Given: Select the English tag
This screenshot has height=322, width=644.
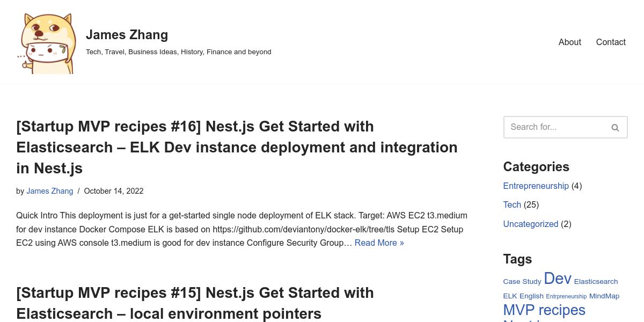Looking at the screenshot, I should point(531,296).
